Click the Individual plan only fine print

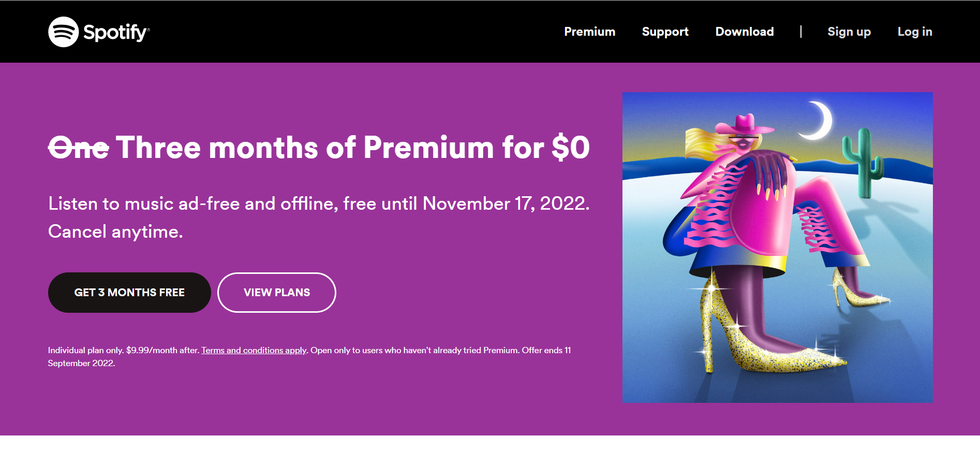pyautogui.click(x=86, y=351)
